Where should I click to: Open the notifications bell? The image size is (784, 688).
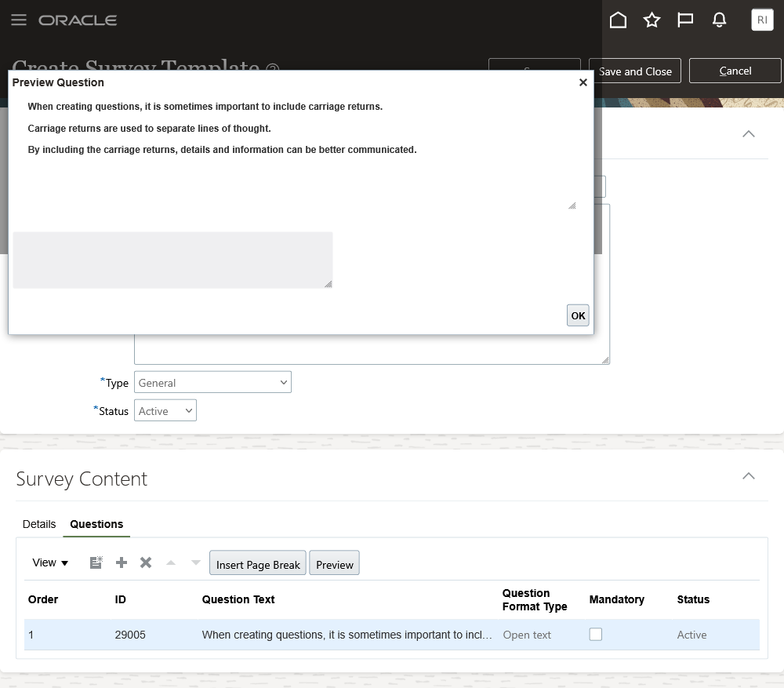coord(719,20)
